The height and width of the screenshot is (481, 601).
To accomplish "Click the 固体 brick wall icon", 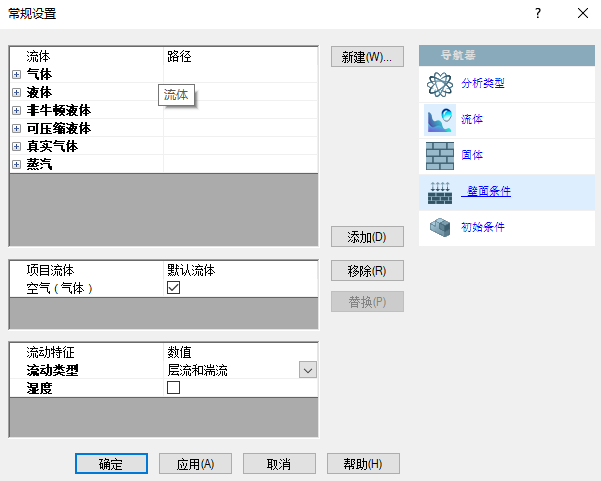I will pos(440,156).
